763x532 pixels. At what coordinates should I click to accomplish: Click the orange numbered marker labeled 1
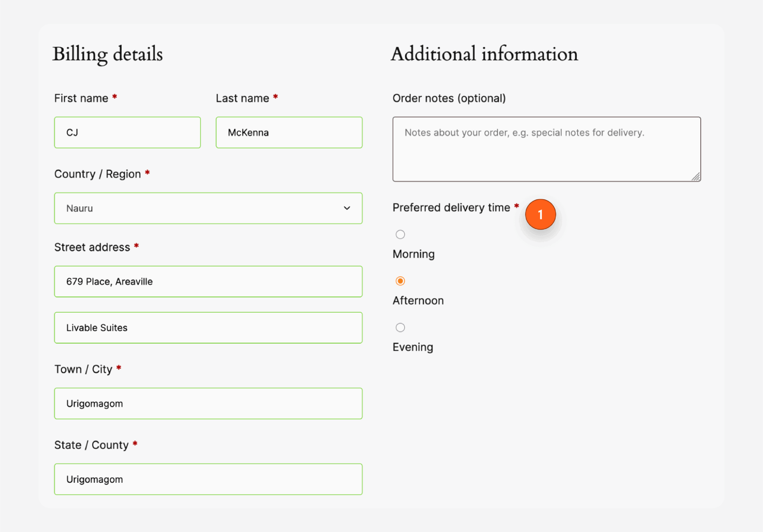pyautogui.click(x=541, y=214)
